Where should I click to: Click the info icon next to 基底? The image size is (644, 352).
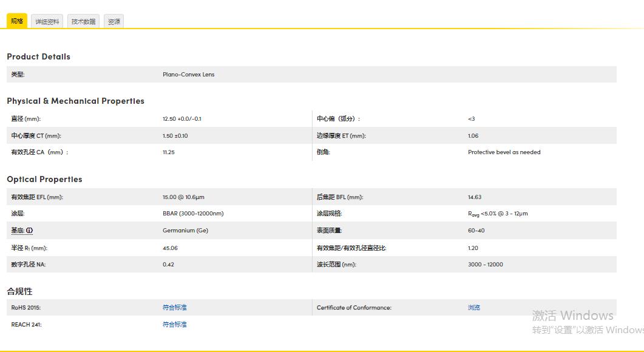[29, 231]
